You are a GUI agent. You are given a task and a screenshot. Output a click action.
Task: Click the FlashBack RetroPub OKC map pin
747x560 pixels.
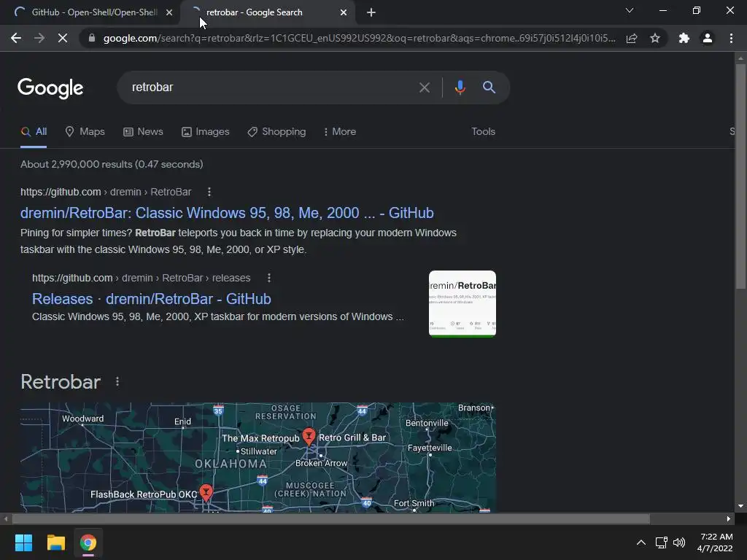pyautogui.click(x=206, y=492)
